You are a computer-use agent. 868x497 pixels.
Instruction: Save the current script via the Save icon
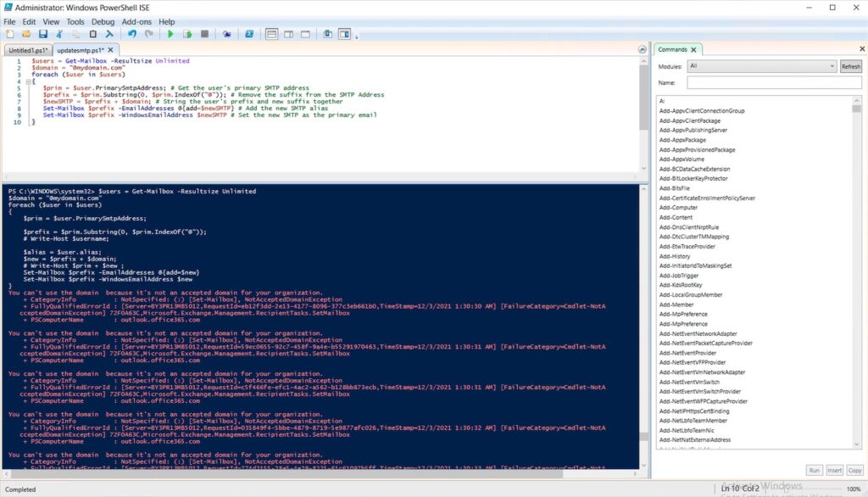coord(43,34)
